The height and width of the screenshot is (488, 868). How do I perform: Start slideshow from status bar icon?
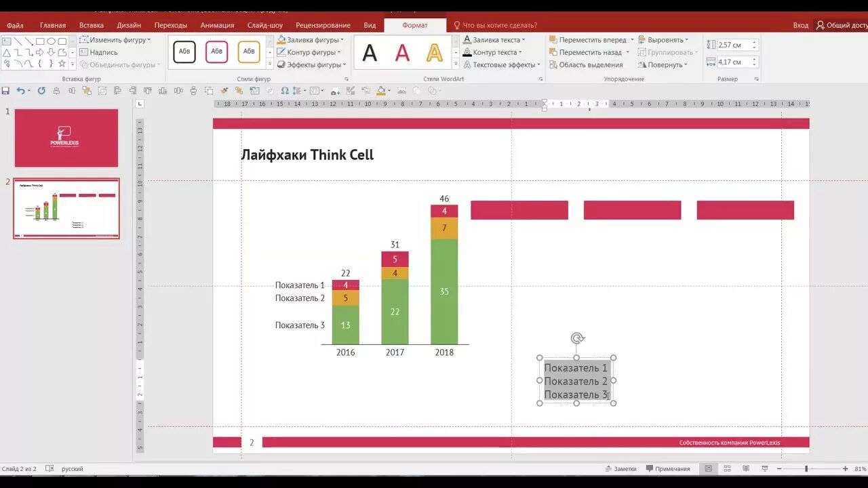point(764,468)
